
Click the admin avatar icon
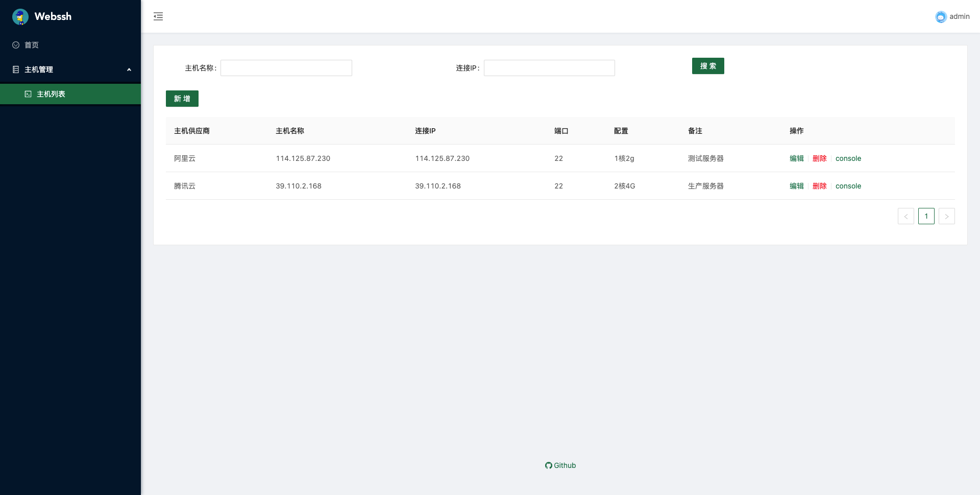tap(940, 16)
